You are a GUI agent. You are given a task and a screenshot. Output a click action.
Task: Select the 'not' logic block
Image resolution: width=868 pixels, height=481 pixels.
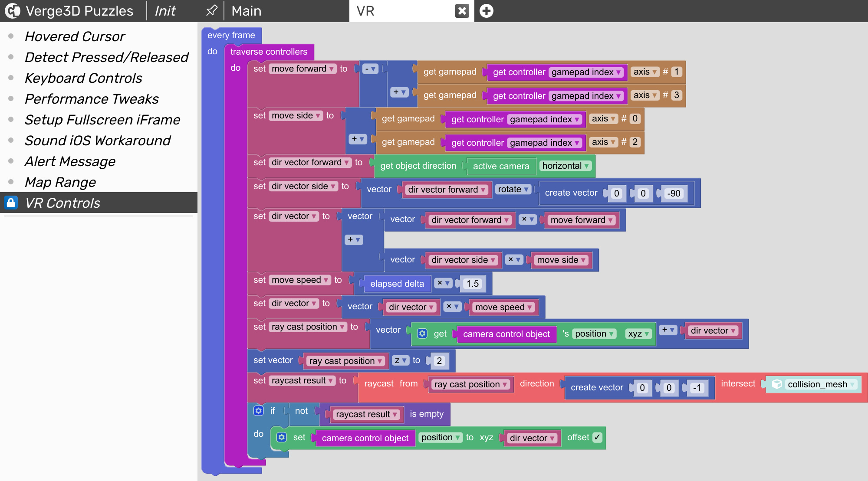pyautogui.click(x=301, y=410)
